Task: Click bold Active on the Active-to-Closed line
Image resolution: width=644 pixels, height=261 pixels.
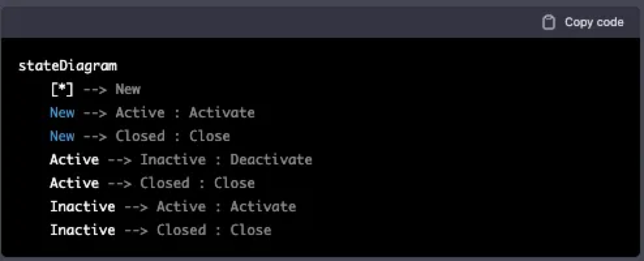Action: [x=74, y=183]
